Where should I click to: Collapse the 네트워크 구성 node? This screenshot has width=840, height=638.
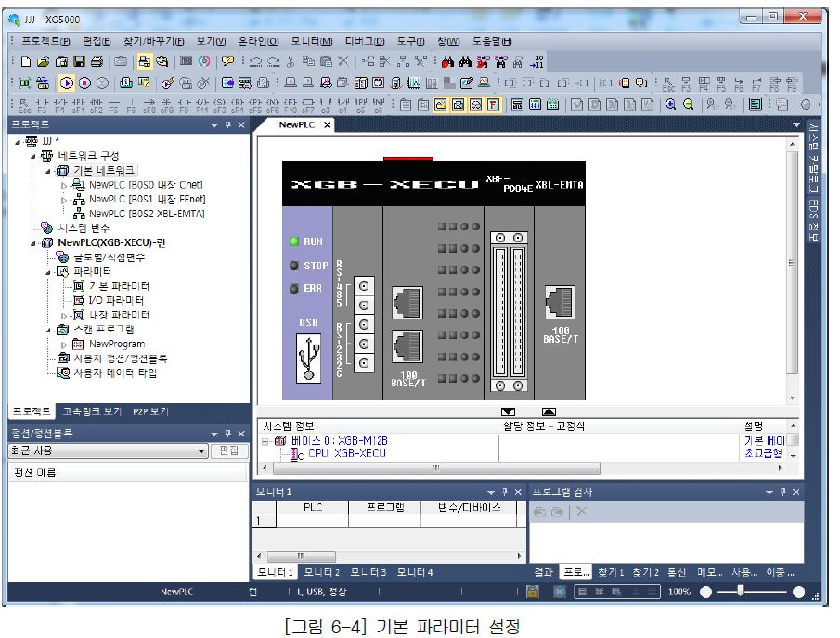point(33,157)
